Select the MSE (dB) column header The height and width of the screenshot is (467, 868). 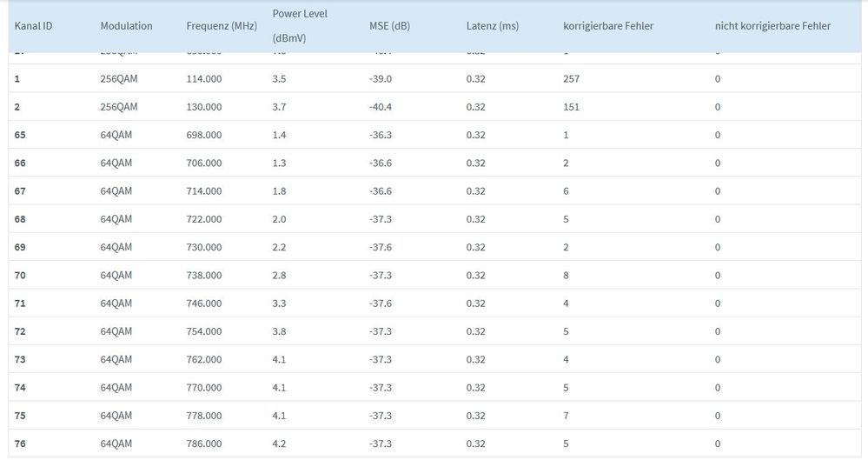tap(389, 26)
